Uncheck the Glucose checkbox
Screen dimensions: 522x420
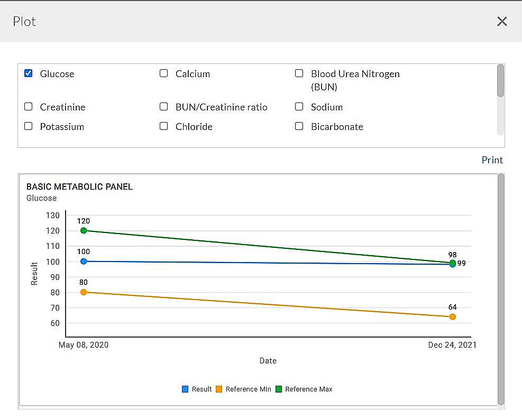[29, 73]
